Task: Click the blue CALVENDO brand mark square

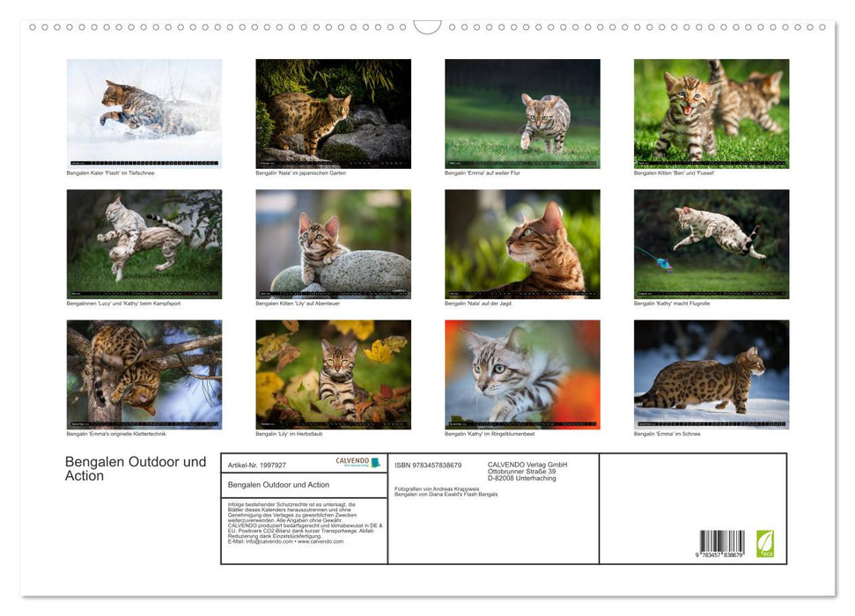Action: point(376,464)
